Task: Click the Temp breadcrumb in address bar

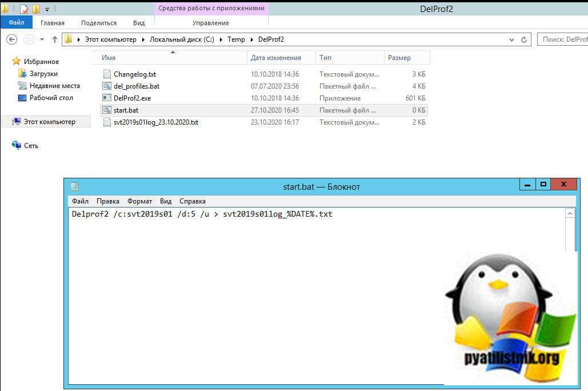Action: point(236,39)
